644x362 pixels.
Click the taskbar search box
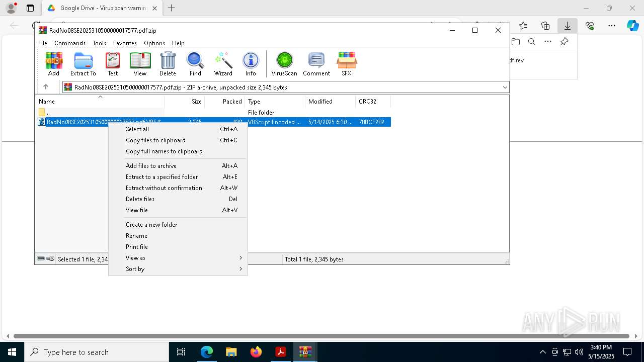97,352
